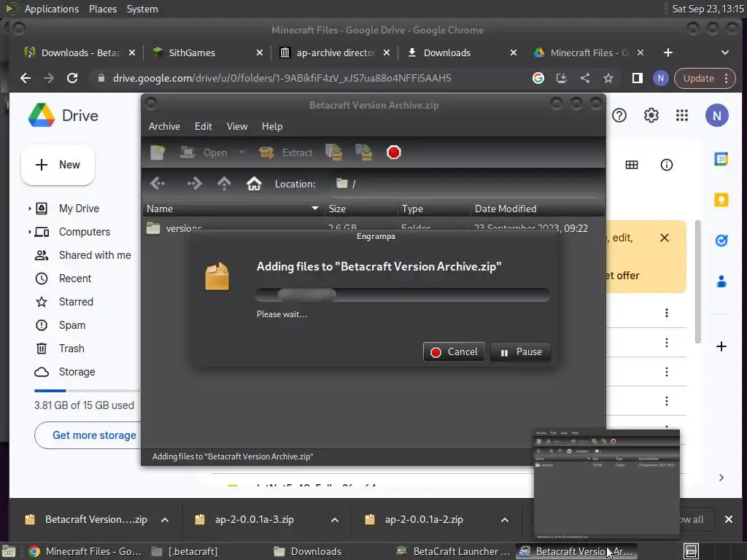This screenshot has height=560, width=747.
Task: Open Google Keep side panel icon
Action: (x=721, y=200)
